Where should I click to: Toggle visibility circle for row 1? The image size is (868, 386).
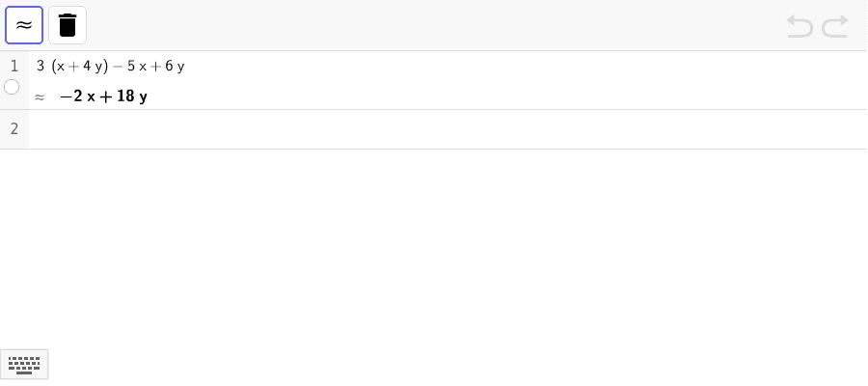pyautogui.click(x=12, y=87)
